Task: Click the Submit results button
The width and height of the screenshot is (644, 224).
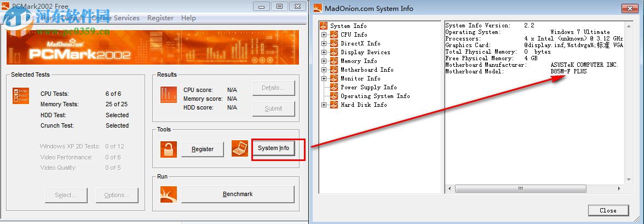Action: [274, 108]
